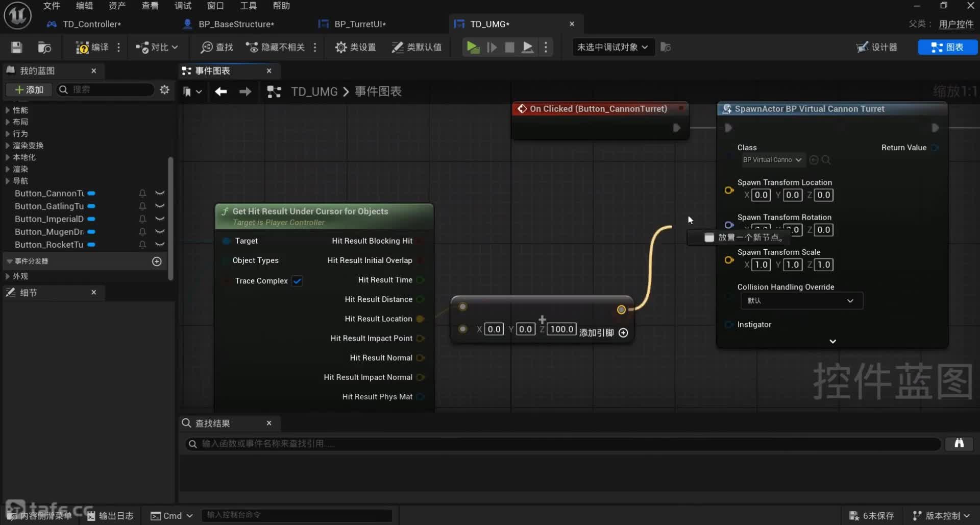The image size is (980, 525).
Task: Expand the 外观 category in My Blueprint
Action: pos(8,276)
